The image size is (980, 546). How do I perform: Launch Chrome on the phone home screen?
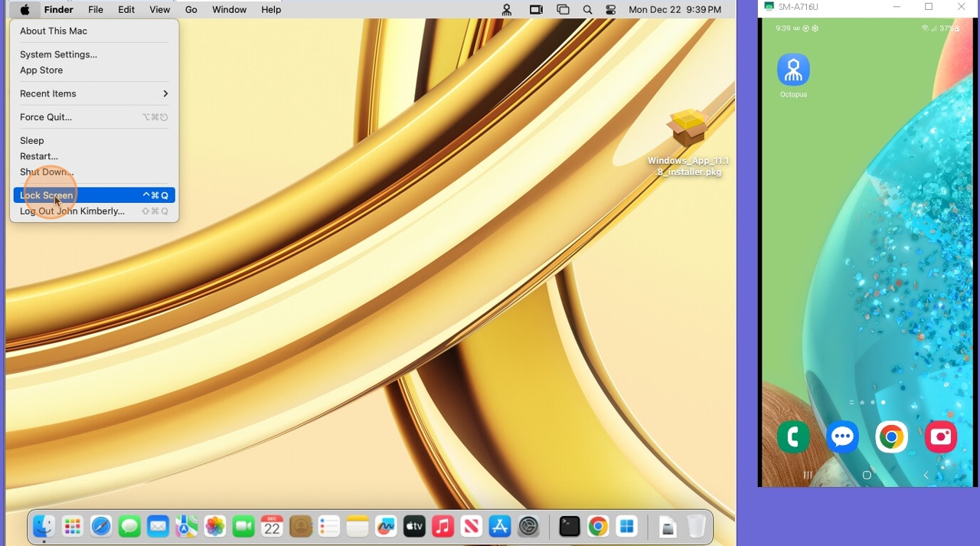tap(891, 437)
